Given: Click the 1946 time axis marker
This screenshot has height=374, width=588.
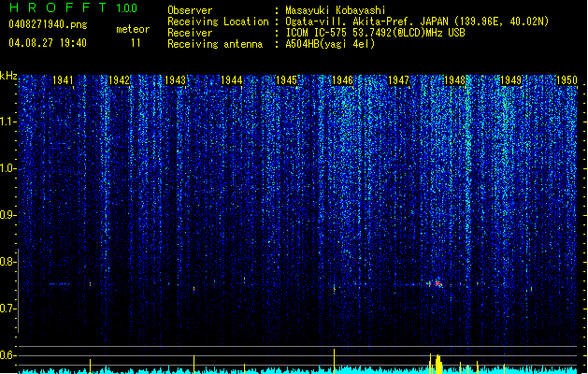Looking at the screenshot, I should [342, 79].
